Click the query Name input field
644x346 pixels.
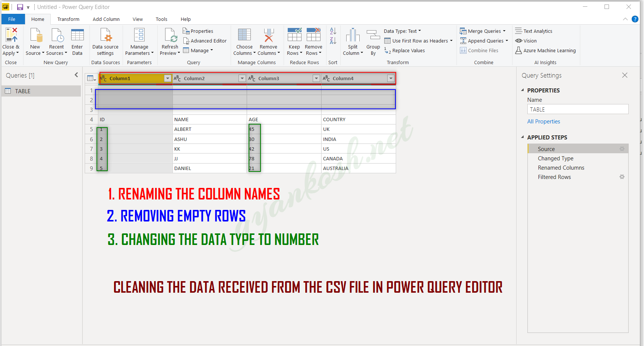click(x=578, y=109)
